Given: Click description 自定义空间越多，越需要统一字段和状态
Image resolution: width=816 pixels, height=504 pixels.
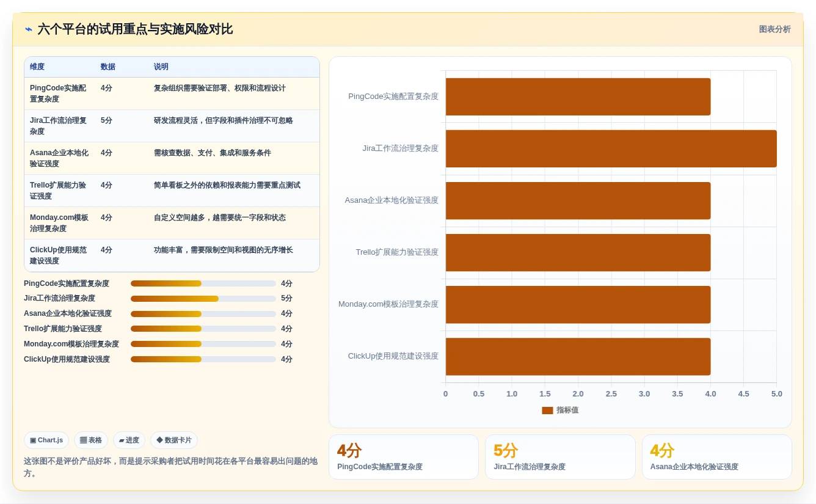Looking at the screenshot, I should (x=220, y=217).
